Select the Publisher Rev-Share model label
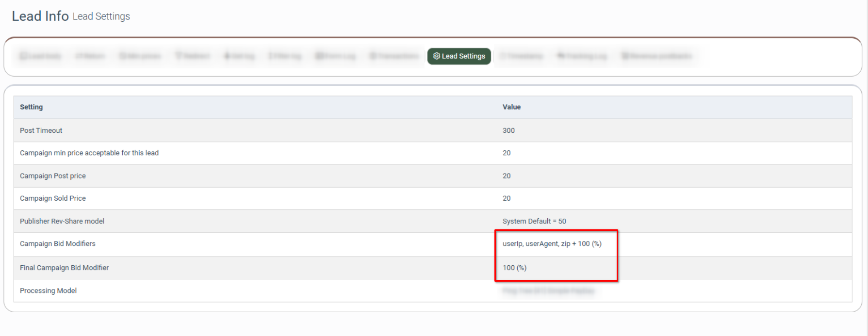Image resolution: width=868 pixels, height=336 pixels. (x=62, y=221)
